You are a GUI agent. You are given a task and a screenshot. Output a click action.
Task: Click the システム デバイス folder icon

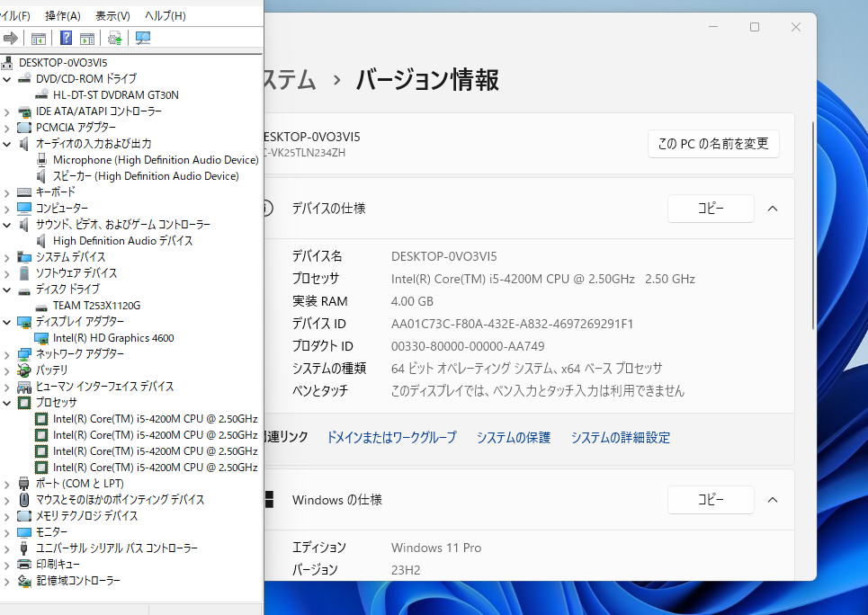(23, 257)
